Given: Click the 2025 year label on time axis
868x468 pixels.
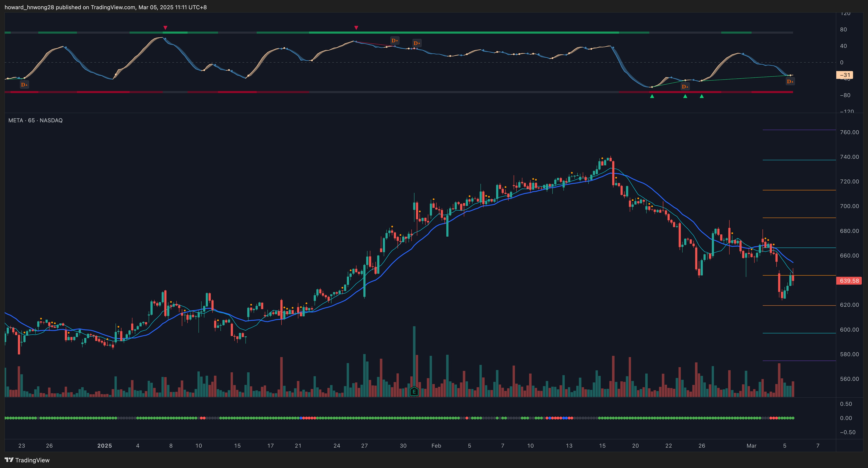Looking at the screenshot, I should coord(104,445).
